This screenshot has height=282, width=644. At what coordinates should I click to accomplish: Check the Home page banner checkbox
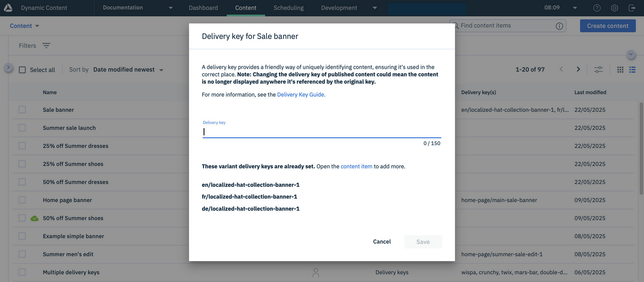coord(22,200)
